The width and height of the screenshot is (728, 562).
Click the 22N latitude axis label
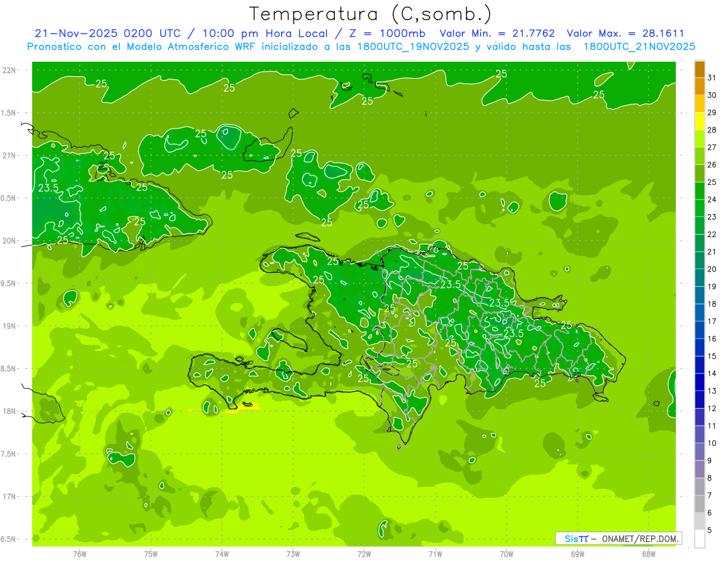tap(9, 70)
